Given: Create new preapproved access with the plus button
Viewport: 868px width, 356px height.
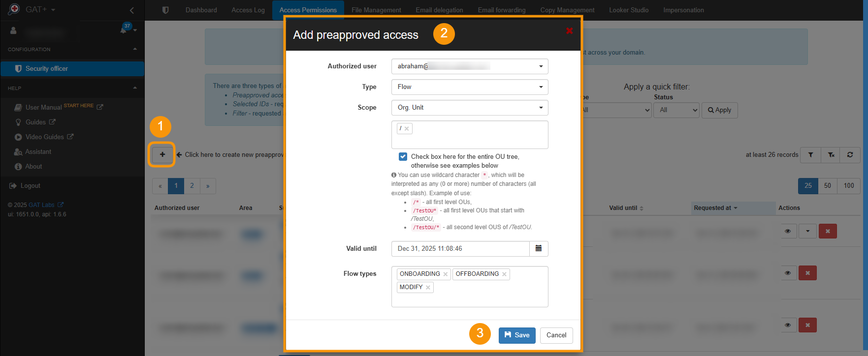Looking at the screenshot, I should click(161, 154).
